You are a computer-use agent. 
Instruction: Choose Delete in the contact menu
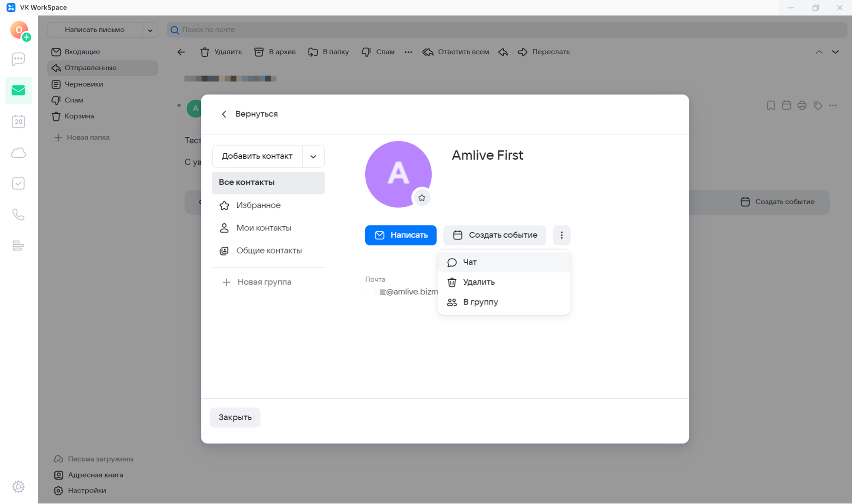(479, 282)
